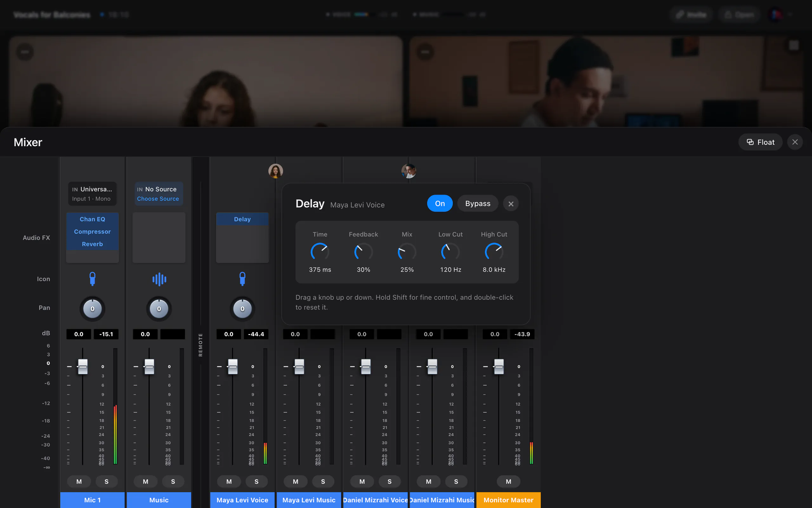Click Choose Source for the Music channel
The height and width of the screenshot is (508, 812).
(158, 198)
